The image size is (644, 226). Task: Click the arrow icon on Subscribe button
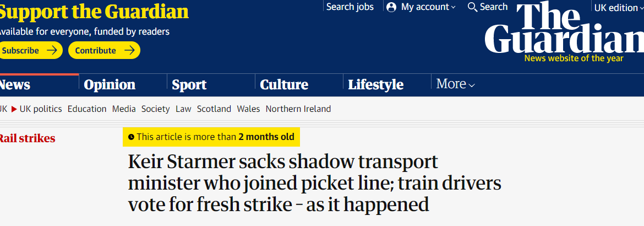(51, 50)
